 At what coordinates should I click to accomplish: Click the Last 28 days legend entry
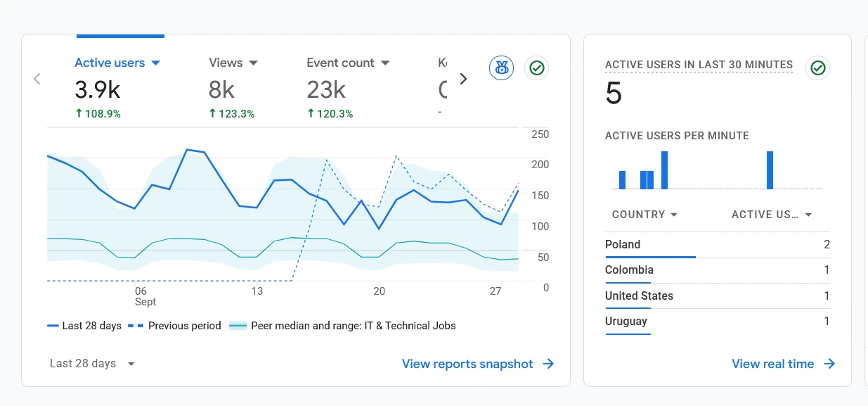pos(84,326)
